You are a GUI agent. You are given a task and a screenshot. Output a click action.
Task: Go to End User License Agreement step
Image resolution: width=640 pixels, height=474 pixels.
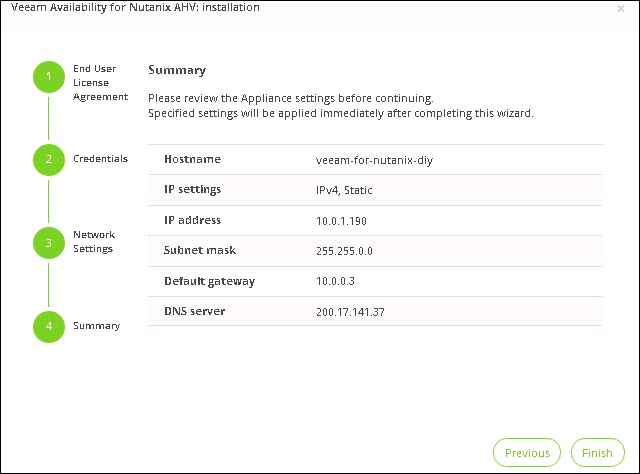point(100,83)
